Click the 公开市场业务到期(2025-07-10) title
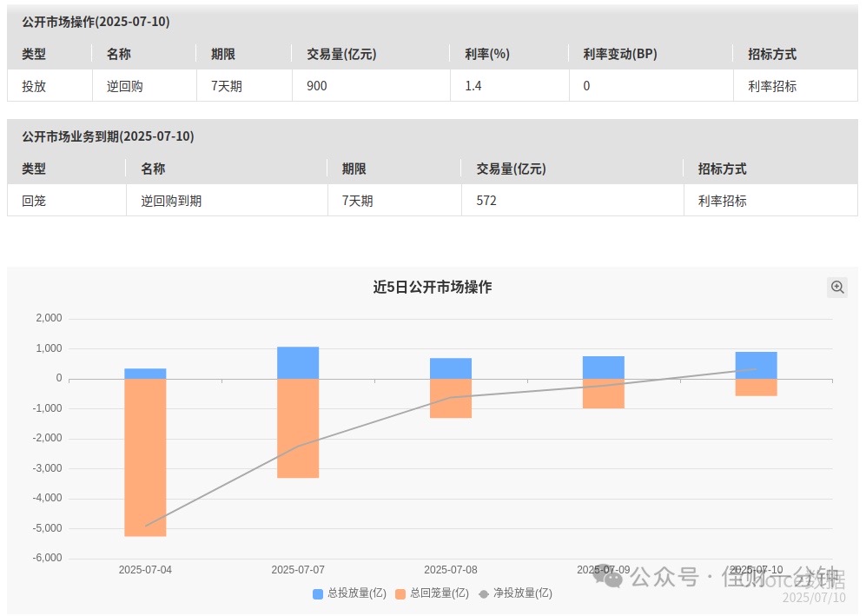The height and width of the screenshot is (616, 866). click(x=108, y=136)
